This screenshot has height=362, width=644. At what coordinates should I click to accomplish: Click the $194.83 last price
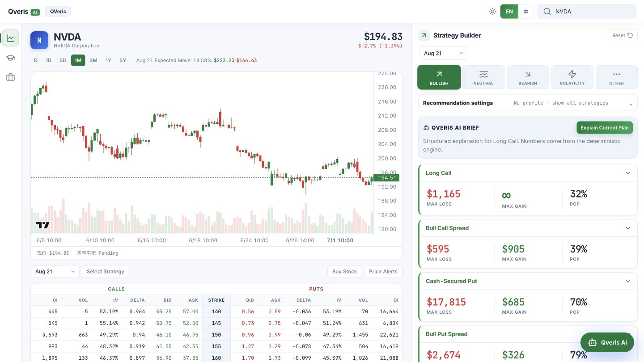coord(383,36)
